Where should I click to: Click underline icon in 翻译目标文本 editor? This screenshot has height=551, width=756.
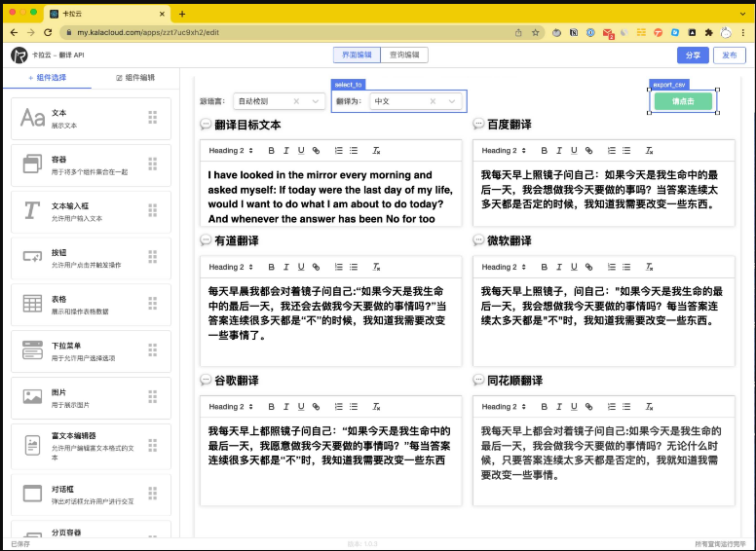point(301,151)
